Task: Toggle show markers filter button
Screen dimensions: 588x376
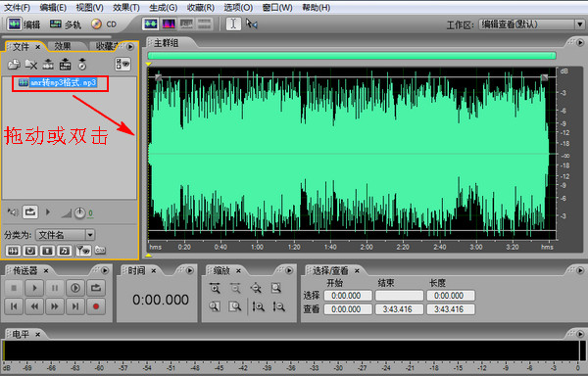Action: [x=83, y=250]
